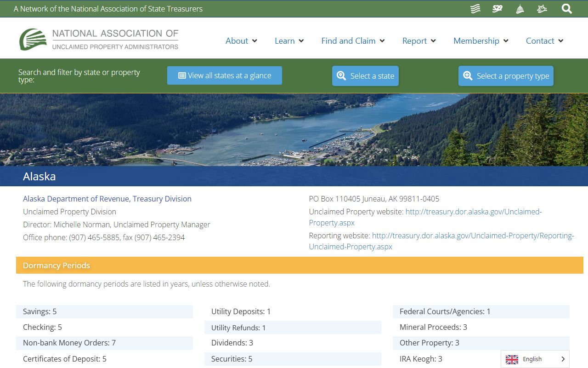Open the English language selector
Screen dimensions: 588x368
(x=535, y=359)
